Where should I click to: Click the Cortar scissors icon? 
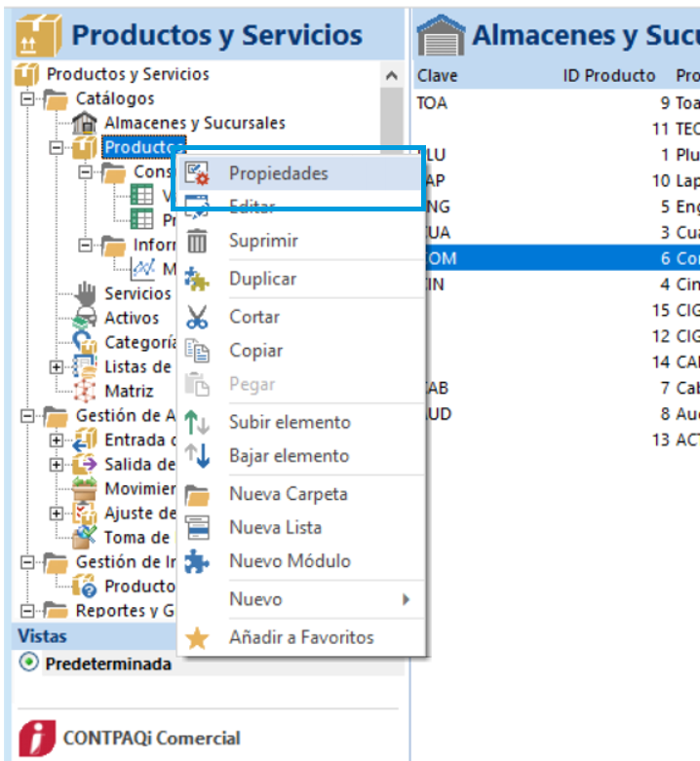pyautogui.click(x=197, y=317)
